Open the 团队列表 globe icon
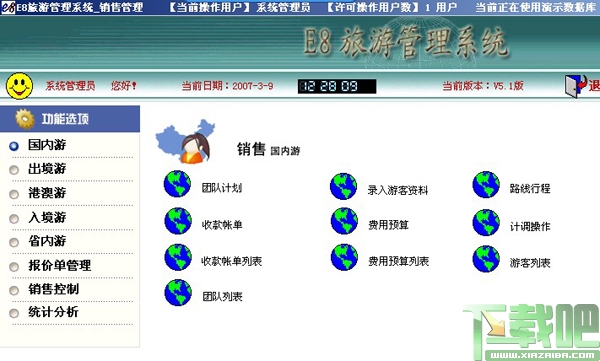600x361 pixels. (x=178, y=293)
